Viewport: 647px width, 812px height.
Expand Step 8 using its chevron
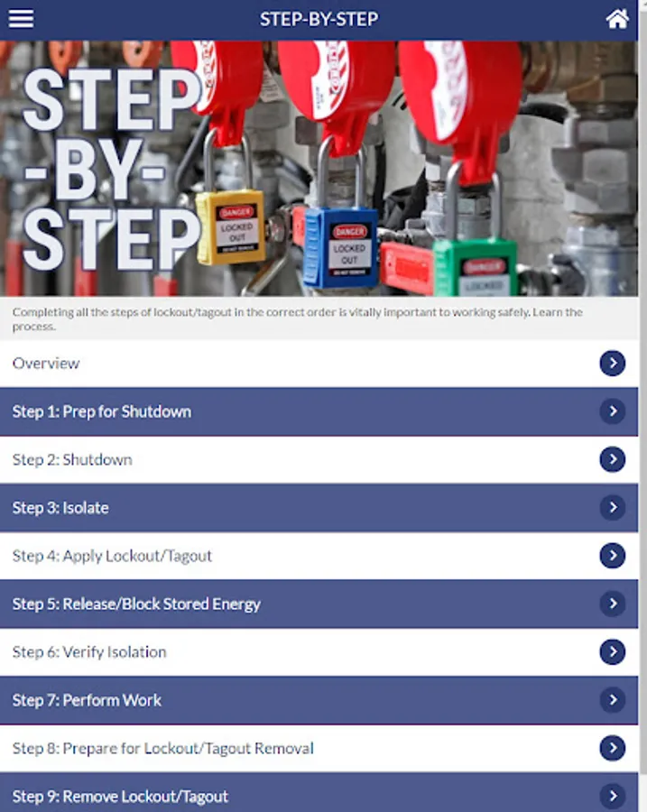[x=613, y=748]
